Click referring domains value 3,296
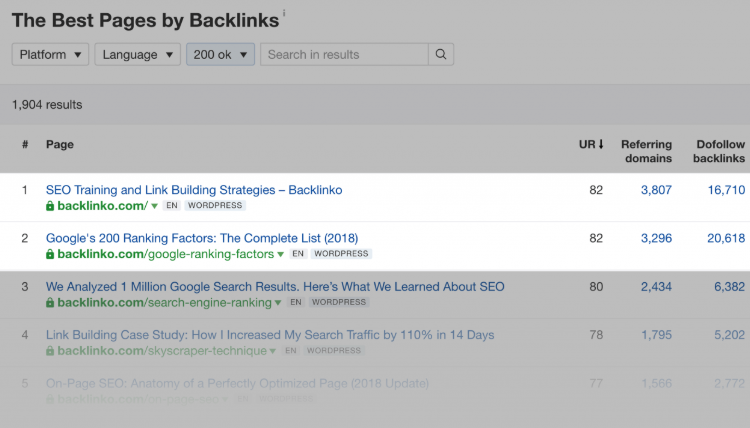Image resolution: width=750 pixels, height=428 pixels. pos(656,239)
